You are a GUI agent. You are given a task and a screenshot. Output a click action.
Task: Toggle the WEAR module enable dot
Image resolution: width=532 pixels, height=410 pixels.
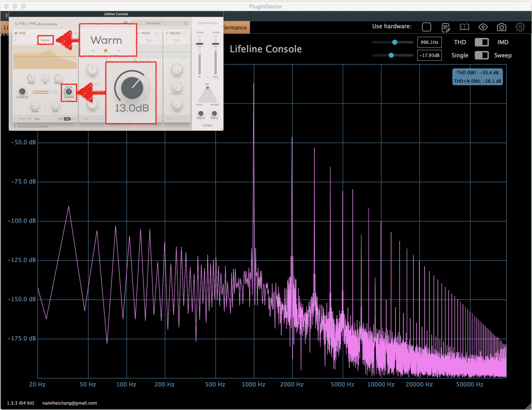click(x=167, y=33)
